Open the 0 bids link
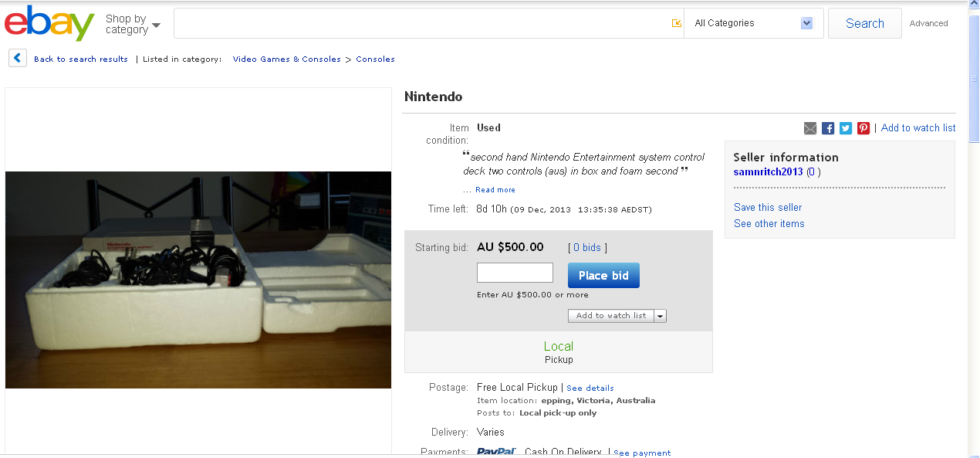Screen dimensions: 980x458 click(587, 248)
